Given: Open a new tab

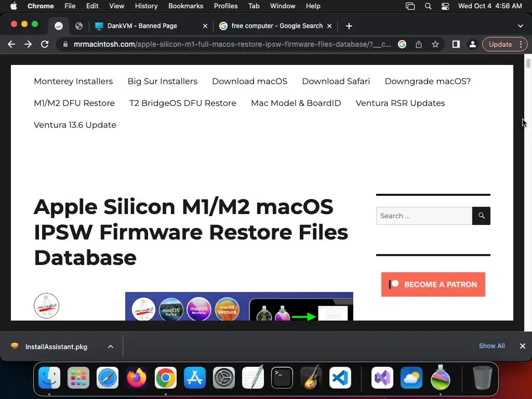Looking at the screenshot, I should [x=349, y=26].
